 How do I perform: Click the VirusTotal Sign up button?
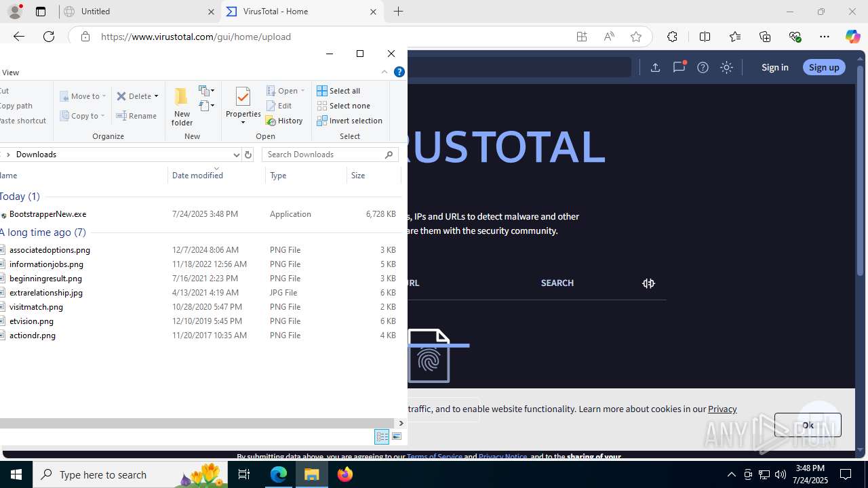[824, 67]
